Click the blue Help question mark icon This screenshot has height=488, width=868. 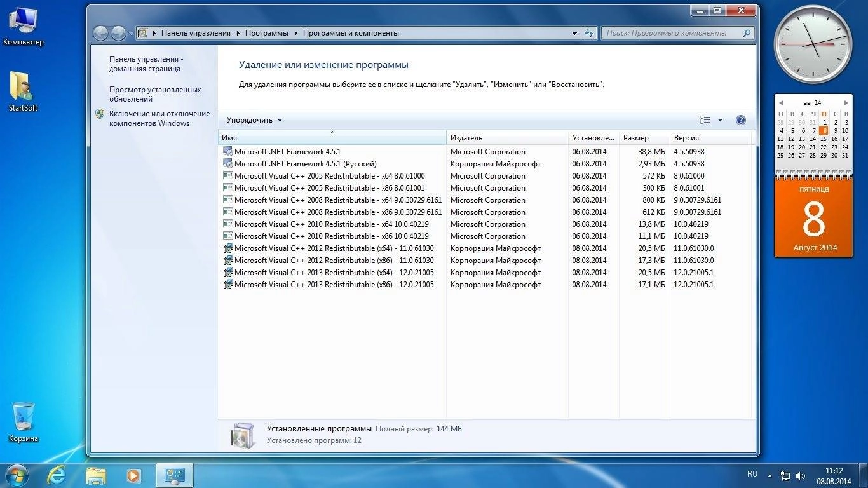click(740, 120)
